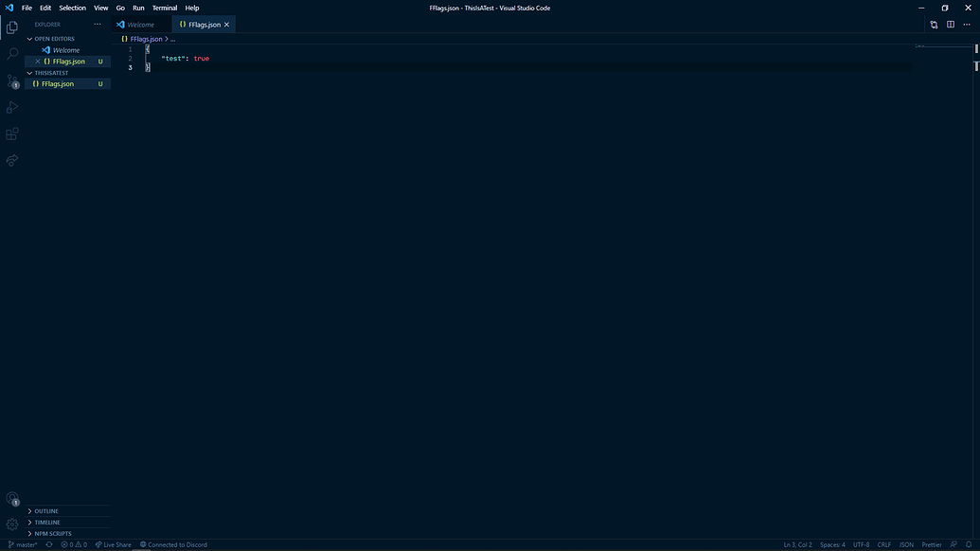Viewport: 980px width, 551px height.
Task: Change encoding via UTF-8
Action: click(862, 544)
